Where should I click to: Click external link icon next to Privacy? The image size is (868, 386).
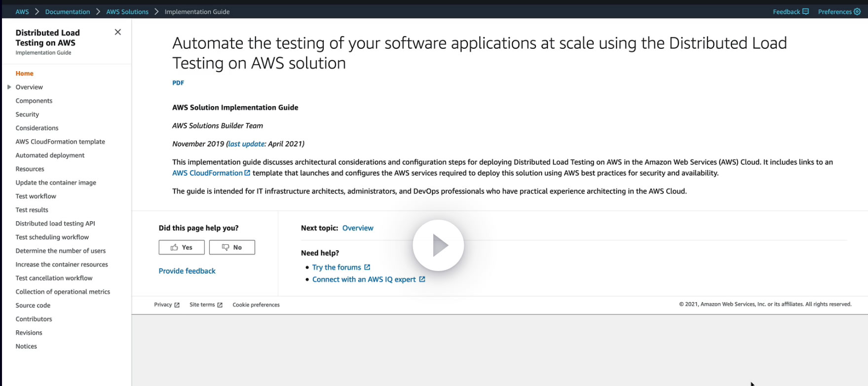(177, 305)
